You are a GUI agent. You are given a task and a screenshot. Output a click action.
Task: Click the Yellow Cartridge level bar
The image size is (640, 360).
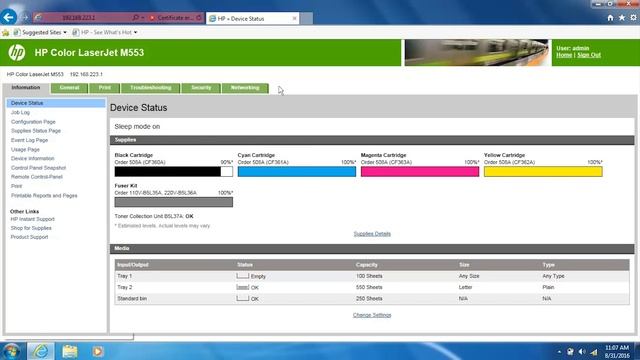tap(543, 171)
